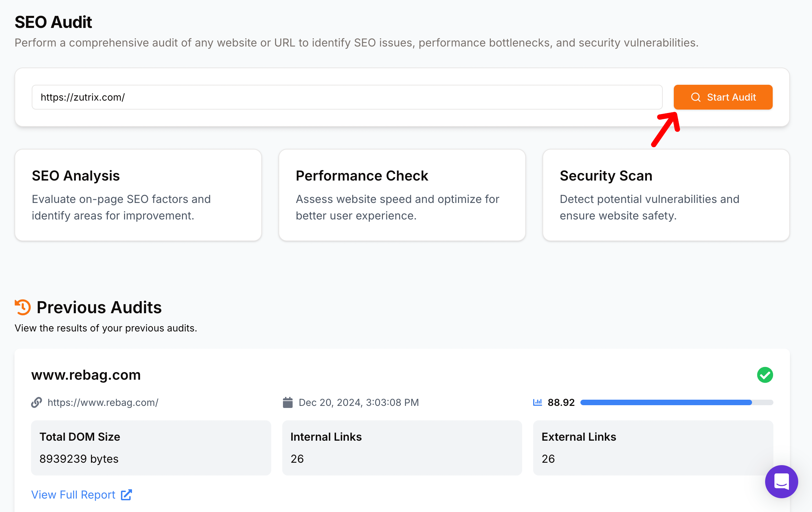This screenshot has height=512, width=812.
Task: Click the green success checkmark icon
Action: pyautogui.click(x=765, y=375)
